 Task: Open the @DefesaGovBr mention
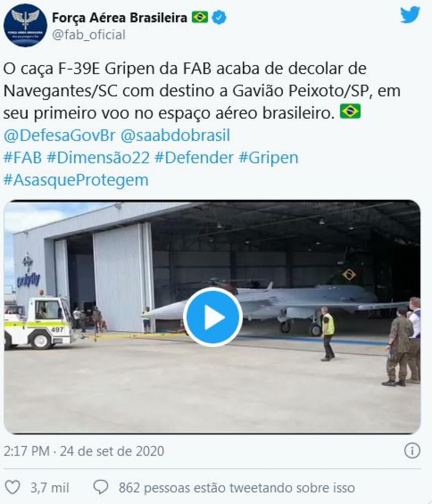[x=60, y=135]
